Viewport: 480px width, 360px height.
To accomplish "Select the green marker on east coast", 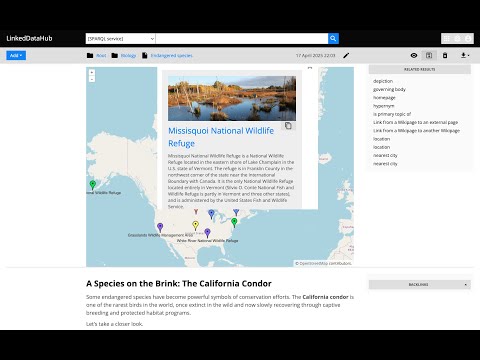I will coord(234,222).
